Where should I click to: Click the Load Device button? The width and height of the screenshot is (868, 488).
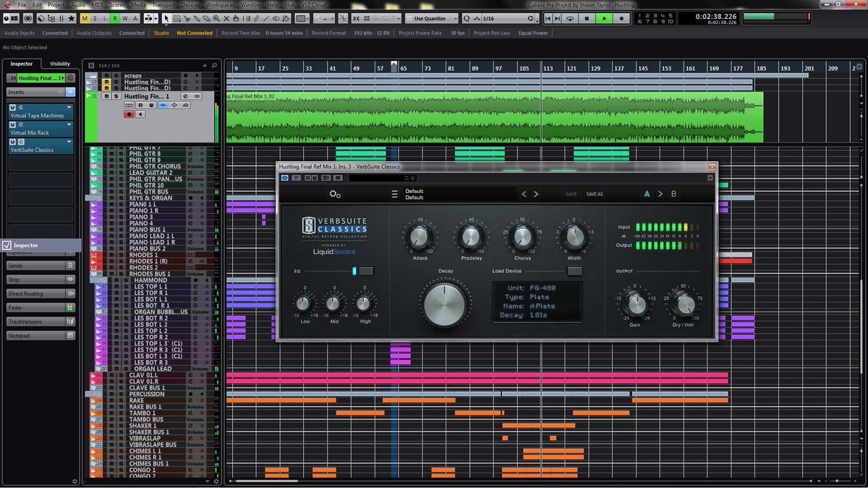click(574, 271)
